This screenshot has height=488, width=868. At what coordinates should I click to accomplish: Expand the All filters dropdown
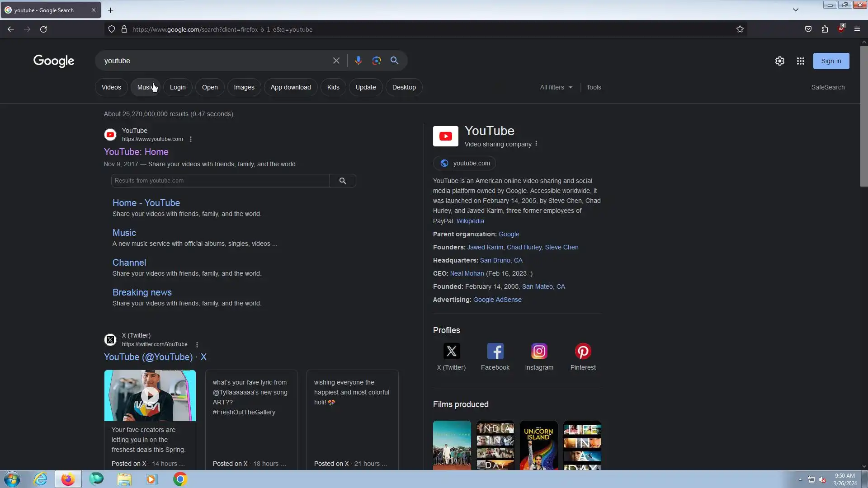pos(556,87)
